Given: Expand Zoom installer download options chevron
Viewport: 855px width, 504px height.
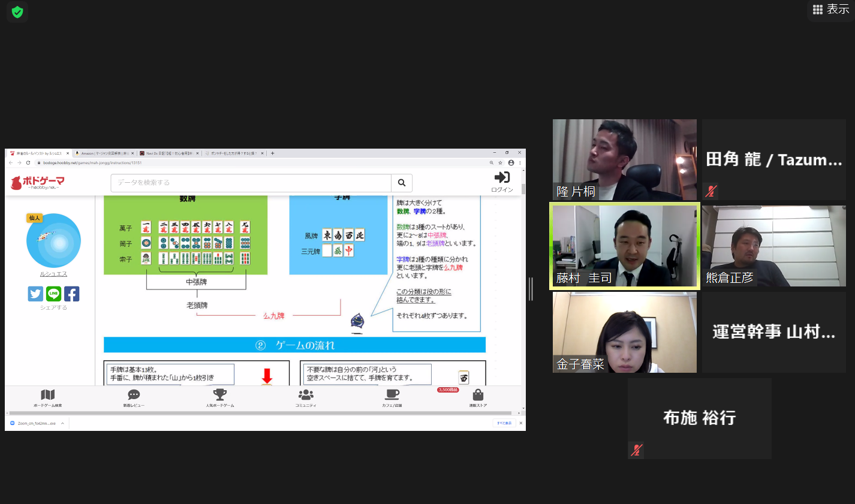Looking at the screenshot, I should [x=62, y=423].
